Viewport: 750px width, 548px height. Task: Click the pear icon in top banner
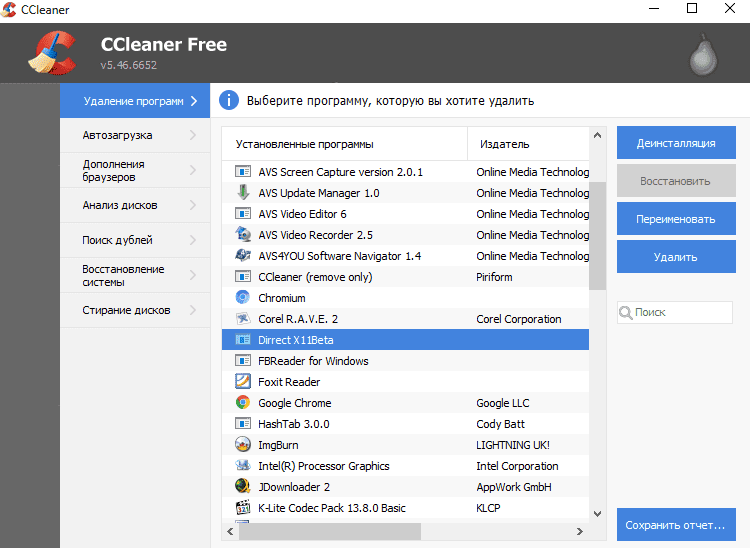[x=703, y=55]
